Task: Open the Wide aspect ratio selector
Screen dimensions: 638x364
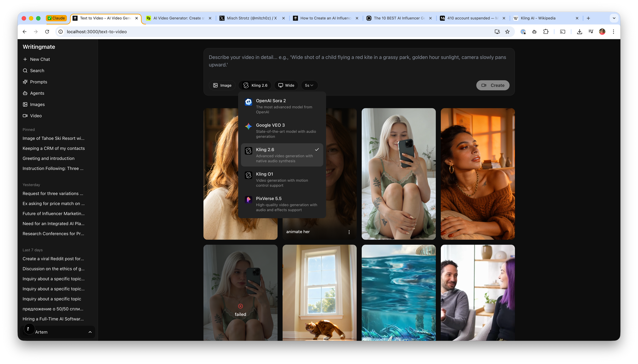Action: pos(286,85)
